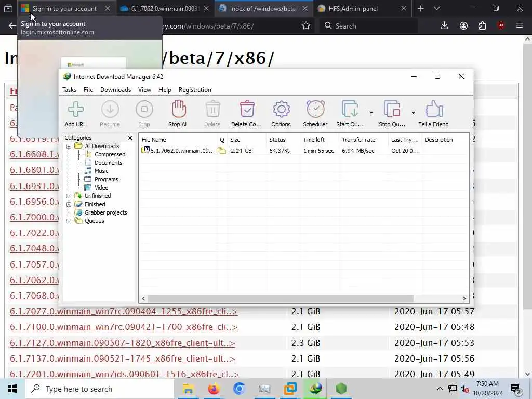
Task: Open the Downloads menu
Action: click(115, 90)
